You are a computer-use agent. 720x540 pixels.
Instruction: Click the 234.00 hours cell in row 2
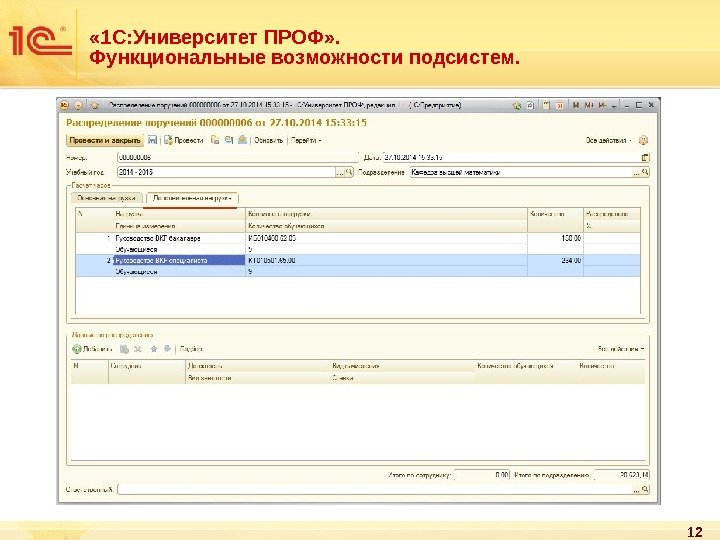pyautogui.click(x=555, y=260)
